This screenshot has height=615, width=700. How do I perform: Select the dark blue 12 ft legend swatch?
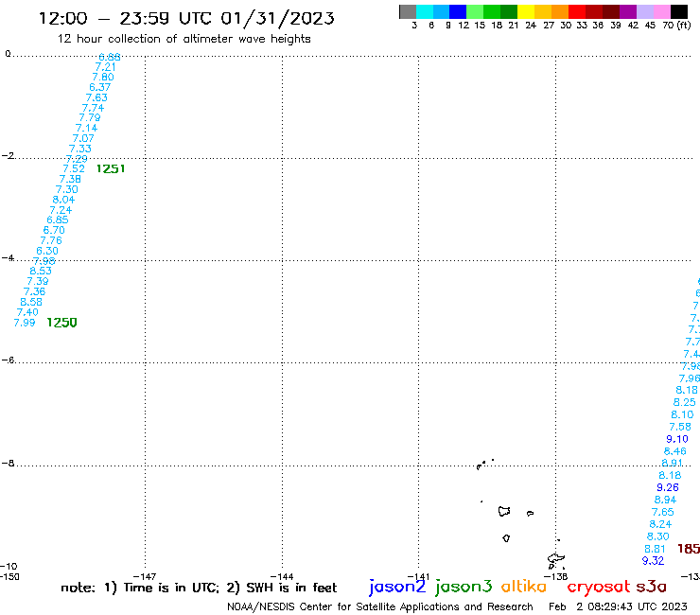pyautogui.click(x=458, y=11)
